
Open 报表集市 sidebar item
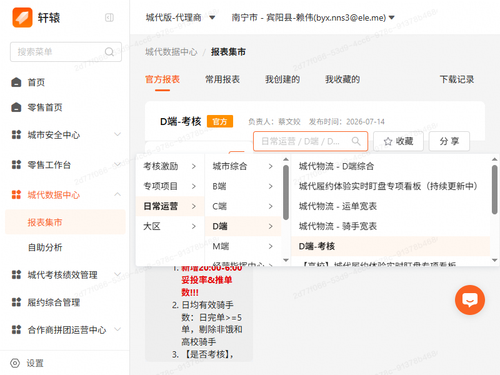[x=65, y=222]
